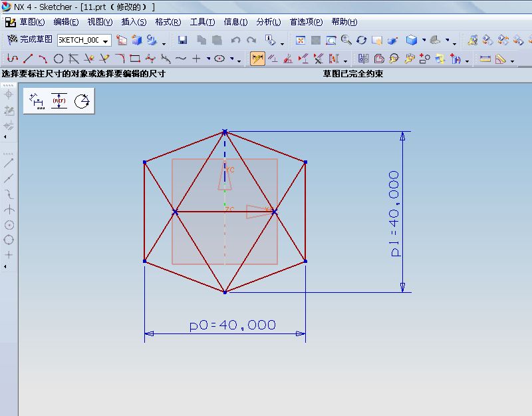Select the Auto Constrain tool
The image size is (532, 416).
(288, 59)
